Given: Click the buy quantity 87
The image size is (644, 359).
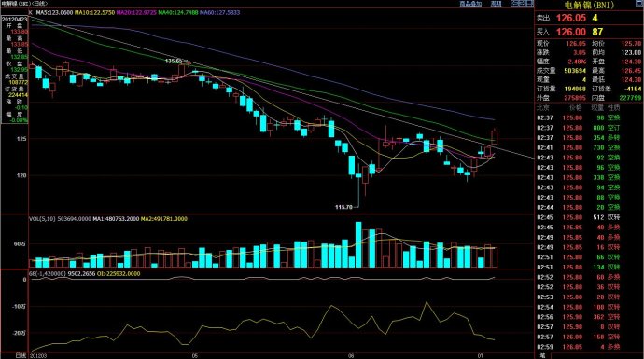Looking at the screenshot, I should (597, 32).
